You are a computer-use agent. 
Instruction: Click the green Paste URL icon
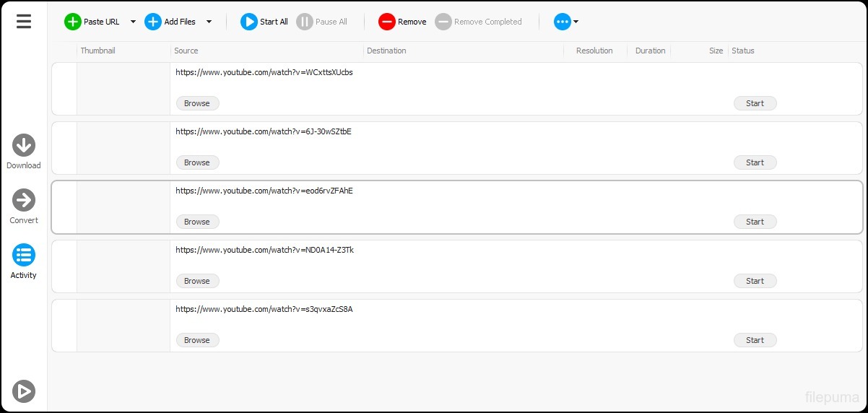73,22
